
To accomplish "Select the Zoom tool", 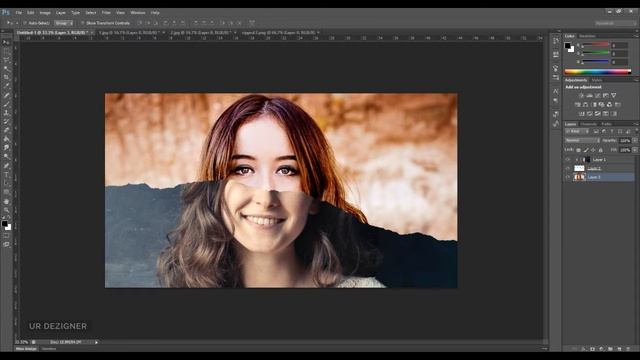I will pyautogui.click(x=6, y=210).
